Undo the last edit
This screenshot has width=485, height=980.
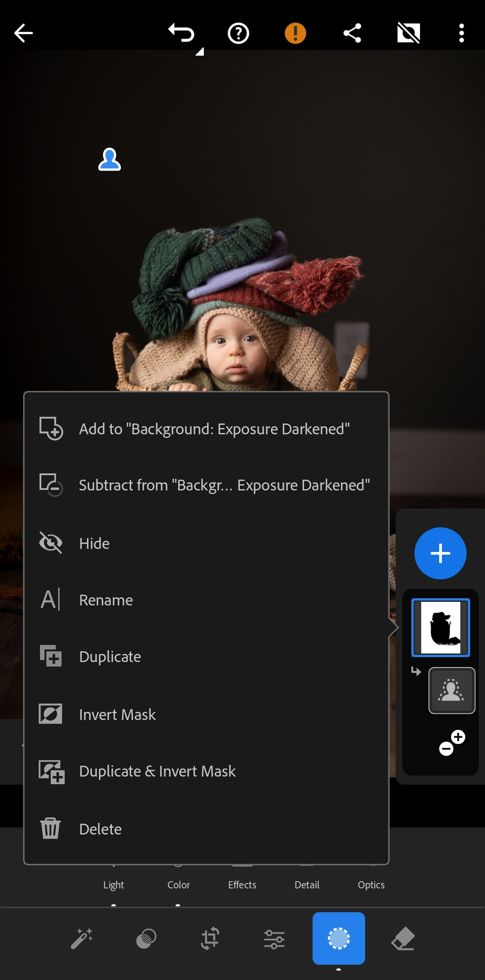tap(181, 33)
